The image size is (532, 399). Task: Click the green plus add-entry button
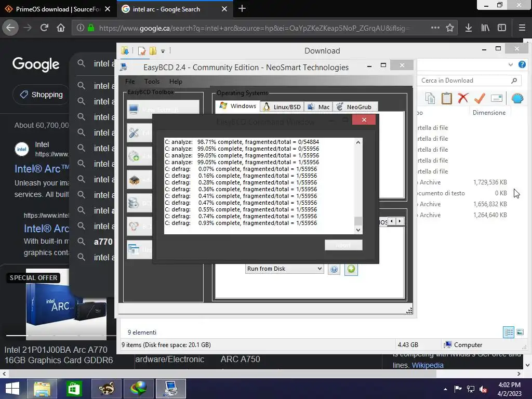tap(351, 269)
